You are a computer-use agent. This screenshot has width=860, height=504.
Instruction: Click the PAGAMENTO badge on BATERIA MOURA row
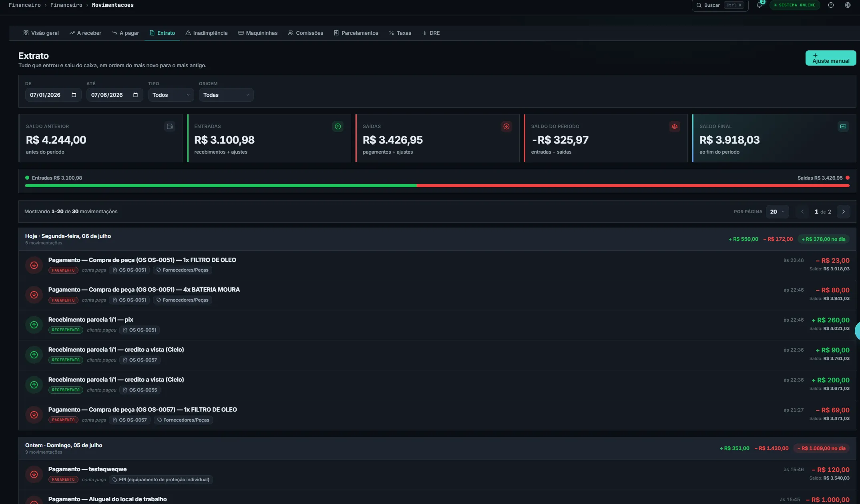[63, 300]
